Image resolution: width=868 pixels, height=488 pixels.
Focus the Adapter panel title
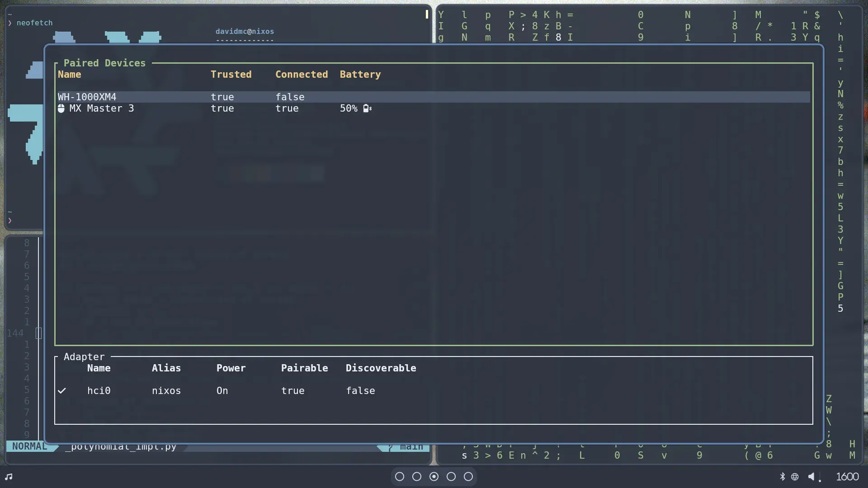(x=84, y=357)
